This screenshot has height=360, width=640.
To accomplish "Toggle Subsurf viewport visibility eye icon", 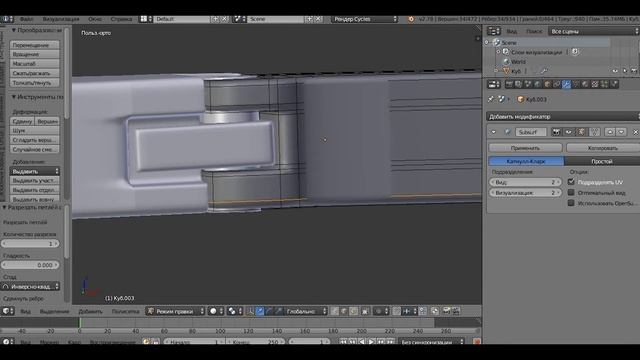I will point(568,132).
